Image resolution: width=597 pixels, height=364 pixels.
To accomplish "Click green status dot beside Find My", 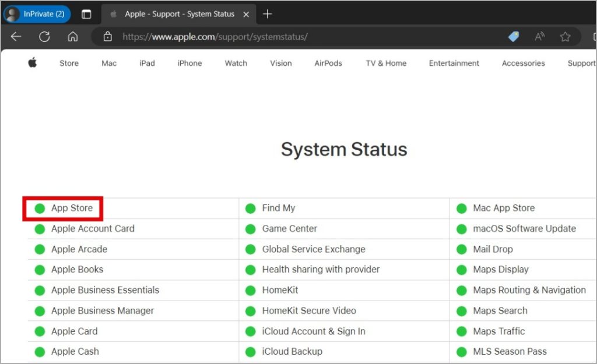I will pos(251,208).
